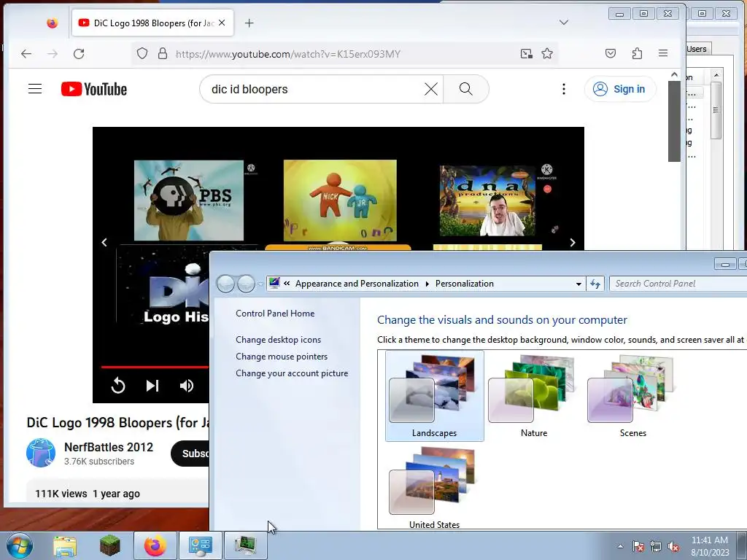
Task: Select Scenes theme
Action: pyautogui.click(x=632, y=396)
